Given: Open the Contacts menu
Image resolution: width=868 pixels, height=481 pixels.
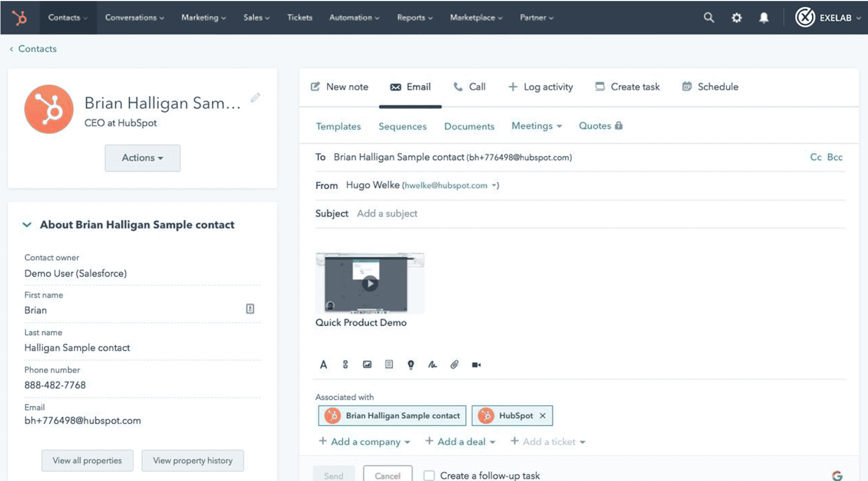Looking at the screenshot, I should coord(68,17).
